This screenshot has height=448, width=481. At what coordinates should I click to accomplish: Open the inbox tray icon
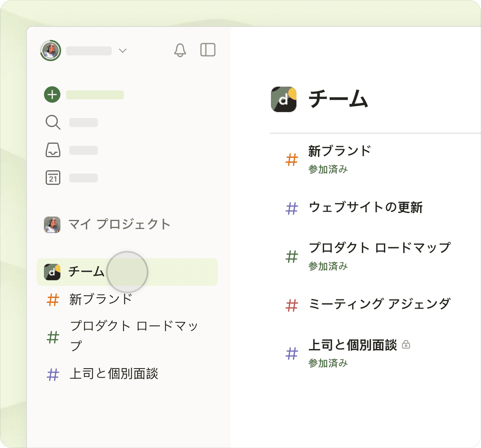pos(53,150)
